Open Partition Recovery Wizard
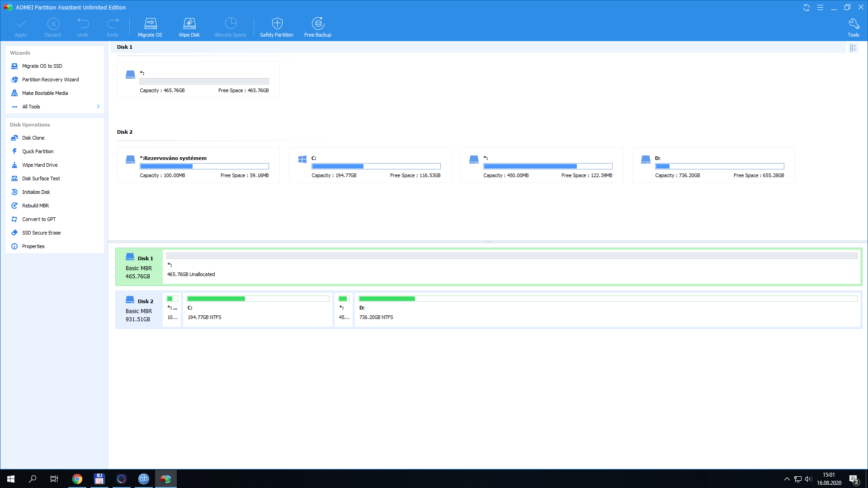The width and height of the screenshot is (868, 488). [x=50, y=80]
